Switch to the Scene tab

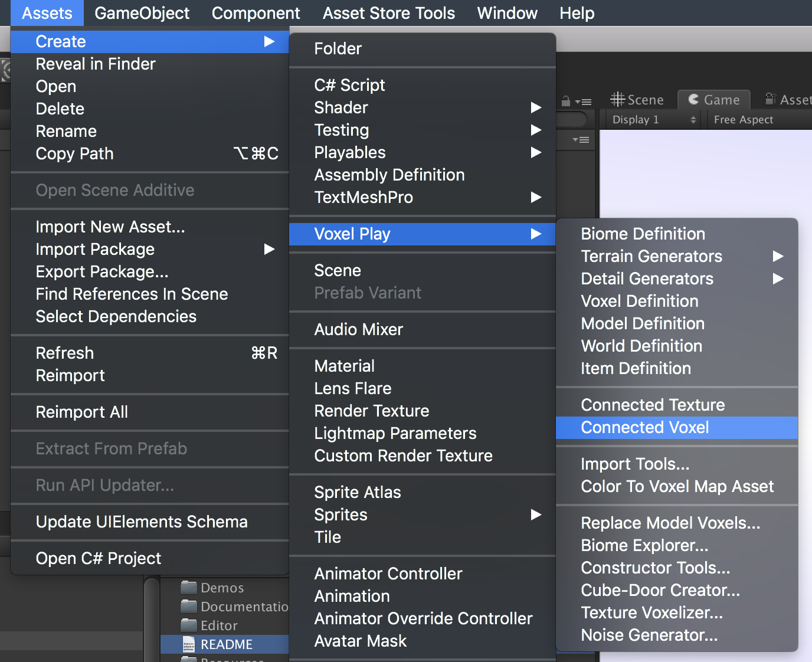(637, 100)
